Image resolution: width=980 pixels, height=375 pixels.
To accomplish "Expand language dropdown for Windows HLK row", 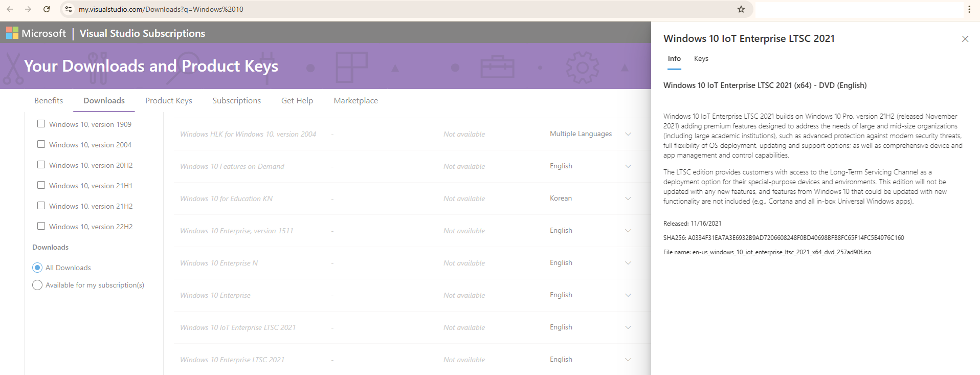I will [x=628, y=134].
